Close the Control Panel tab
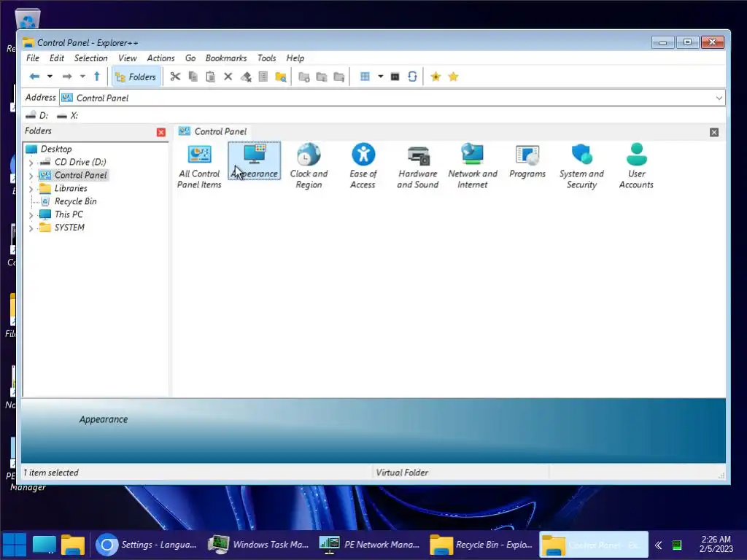 pyautogui.click(x=713, y=133)
